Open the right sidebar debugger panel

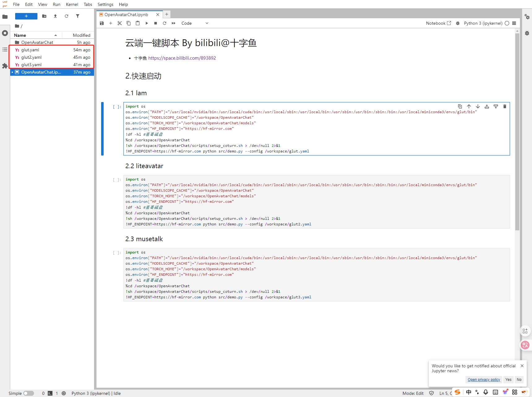pos(527,33)
